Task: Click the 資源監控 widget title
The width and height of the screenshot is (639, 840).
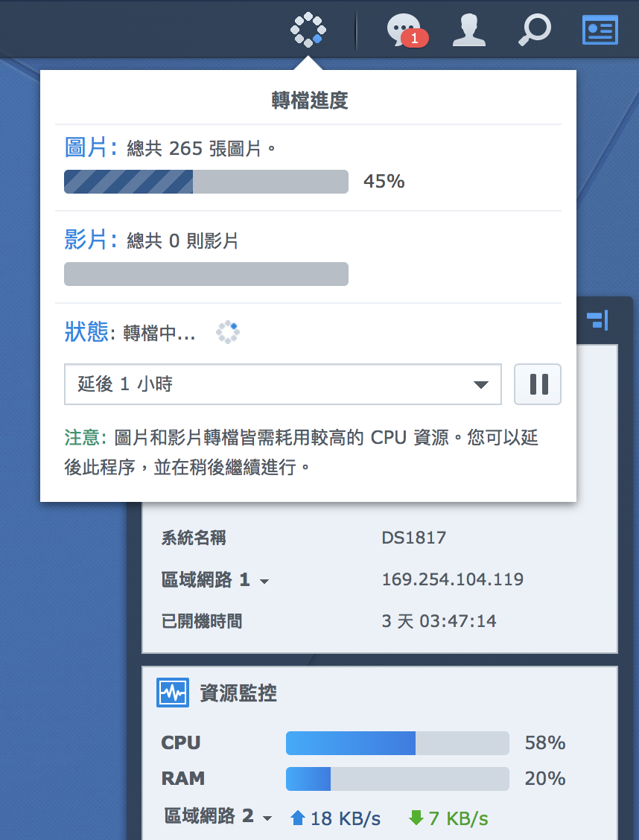Action: coord(238,693)
